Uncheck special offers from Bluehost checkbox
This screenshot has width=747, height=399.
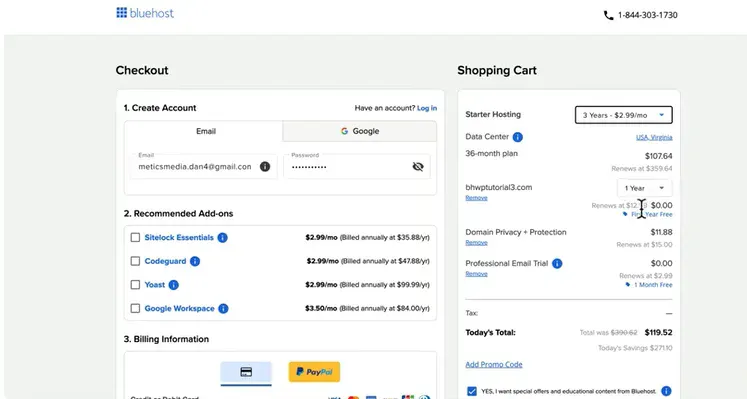point(472,391)
